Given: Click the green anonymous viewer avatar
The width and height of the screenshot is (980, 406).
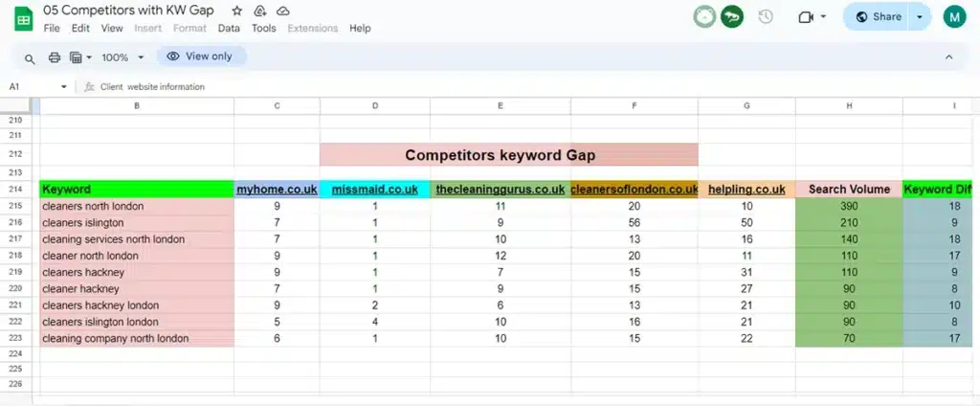Looking at the screenshot, I should pyautogui.click(x=732, y=16).
